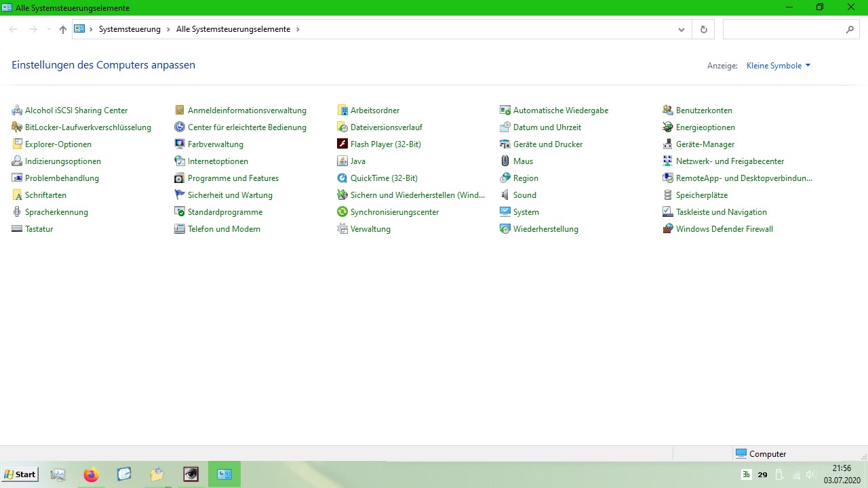This screenshot has width=868, height=488.
Task: Open the Maus mouse icon
Action: click(505, 161)
